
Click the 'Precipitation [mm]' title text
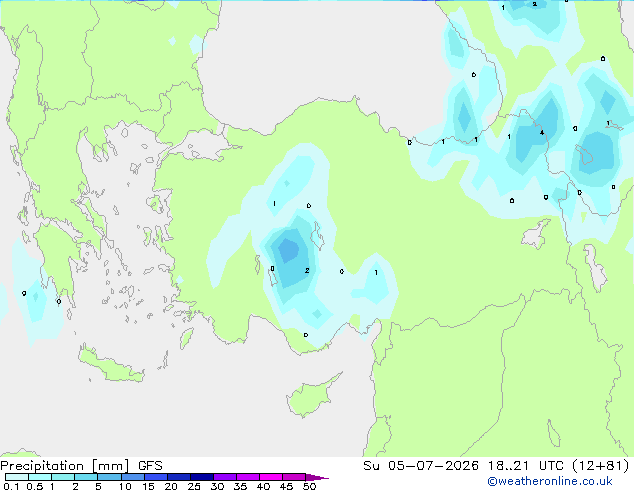tap(65, 466)
